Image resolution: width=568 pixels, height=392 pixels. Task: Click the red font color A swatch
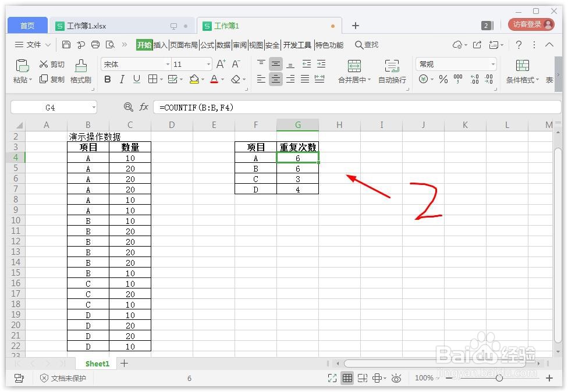coord(214,79)
